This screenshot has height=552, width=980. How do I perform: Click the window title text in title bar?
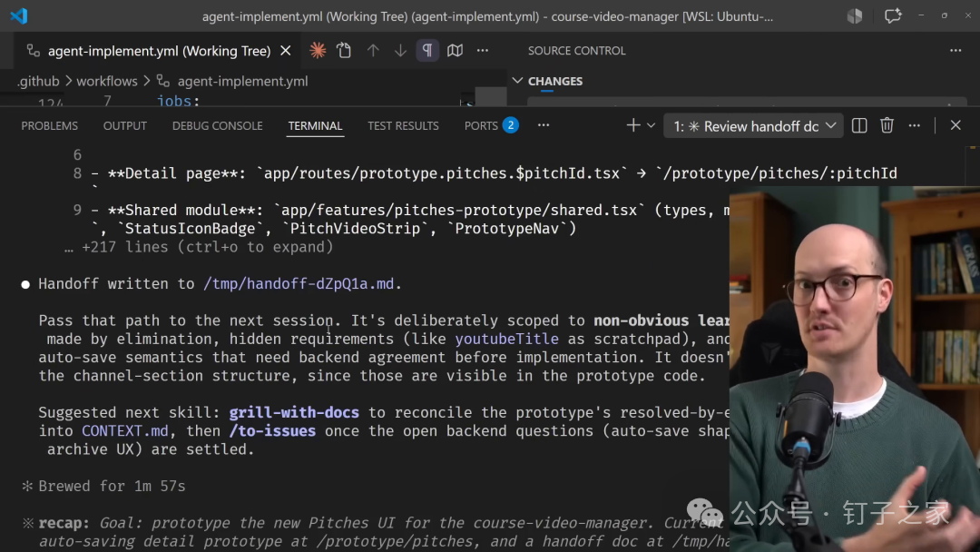pyautogui.click(x=487, y=16)
